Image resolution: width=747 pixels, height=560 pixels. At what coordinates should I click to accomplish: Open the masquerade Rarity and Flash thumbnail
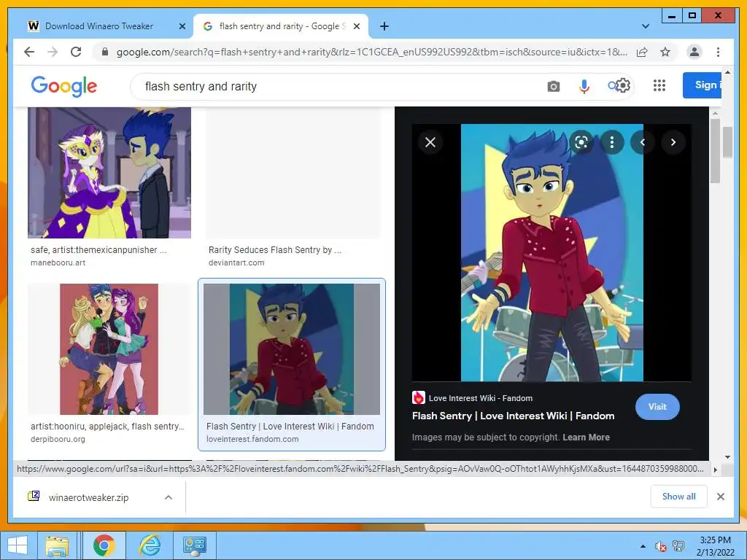coord(109,172)
